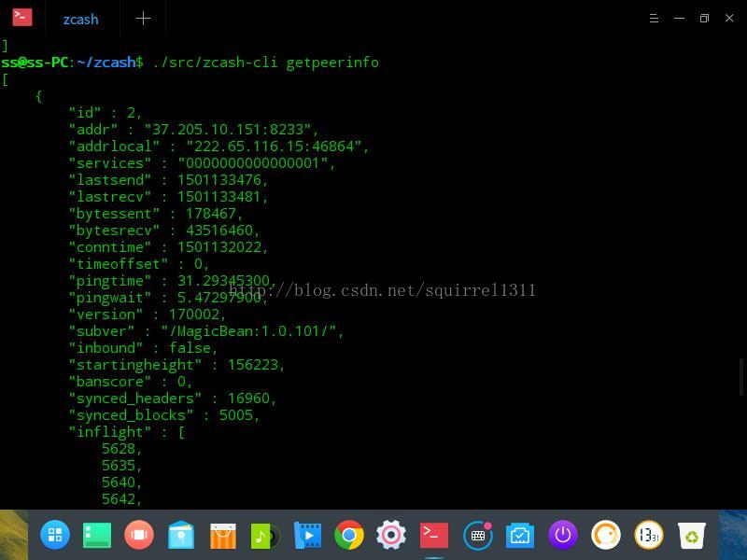Click the pingtime 31.29345300 line
The image size is (747, 560).
(x=173, y=281)
